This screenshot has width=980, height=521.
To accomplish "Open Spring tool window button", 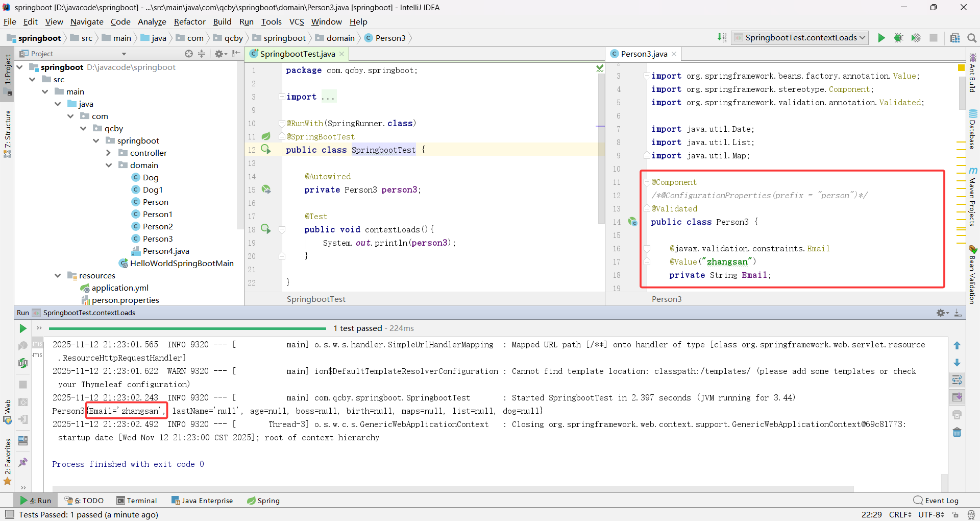I will point(263,501).
